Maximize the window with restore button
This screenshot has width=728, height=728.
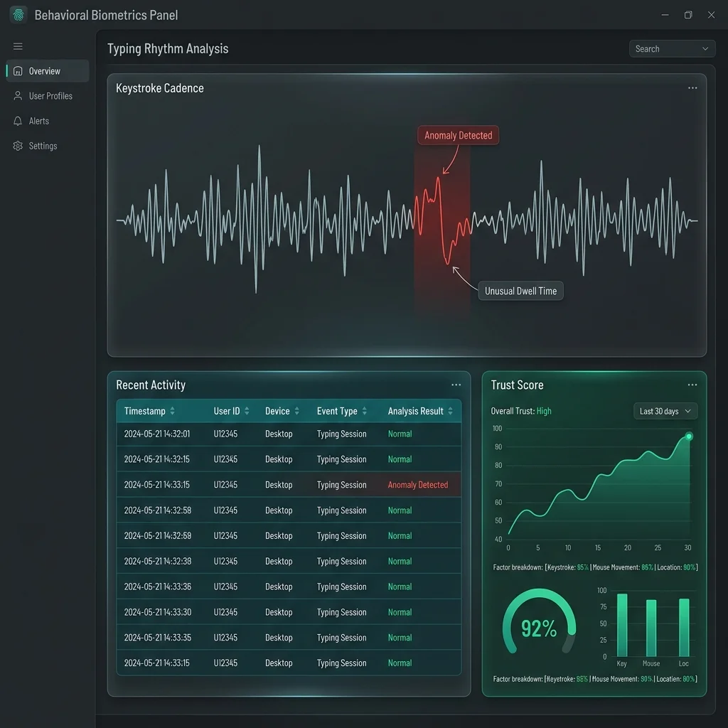click(688, 15)
